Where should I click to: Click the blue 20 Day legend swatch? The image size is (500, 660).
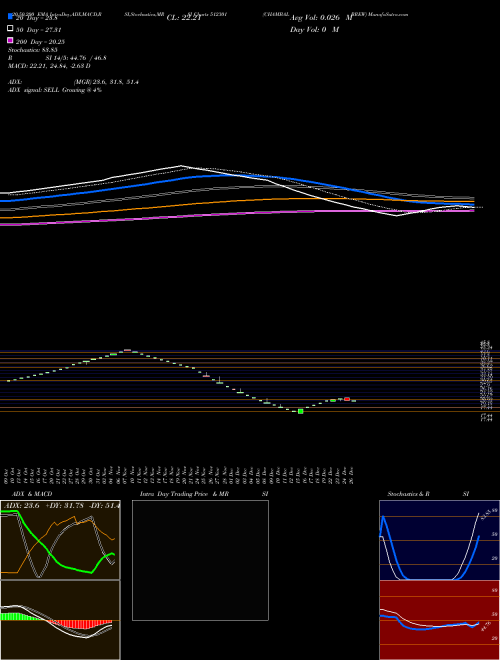click(11, 17)
